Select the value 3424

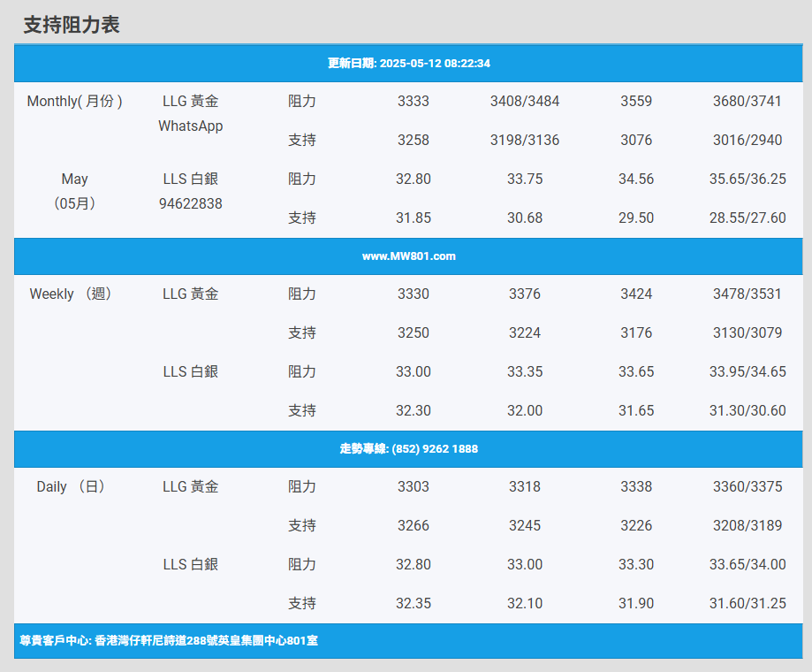pos(636,294)
